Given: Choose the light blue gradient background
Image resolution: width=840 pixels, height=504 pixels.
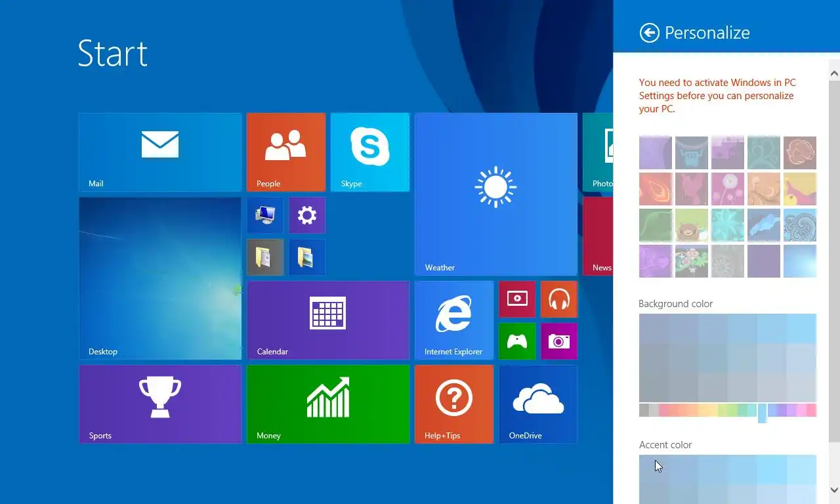Looking at the screenshot, I should click(800, 261).
